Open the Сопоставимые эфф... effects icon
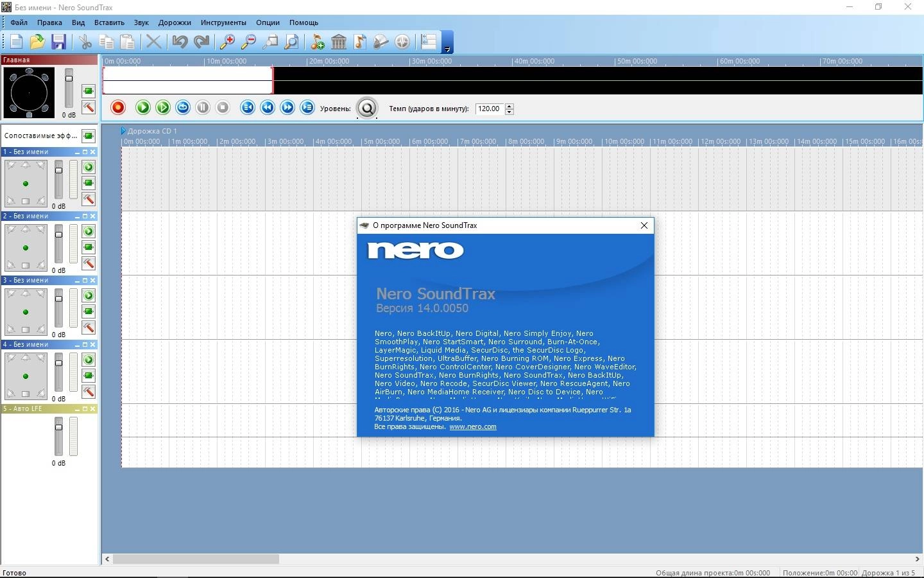The height and width of the screenshot is (578, 924). [x=89, y=136]
